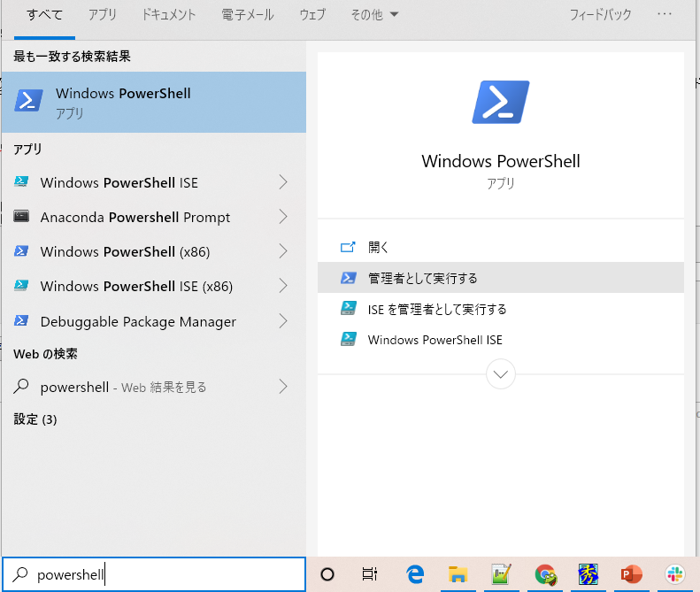The image size is (700, 592).
Task: Click the ISE icon beside ISE を管理者として実行する
Action: click(348, 308)
